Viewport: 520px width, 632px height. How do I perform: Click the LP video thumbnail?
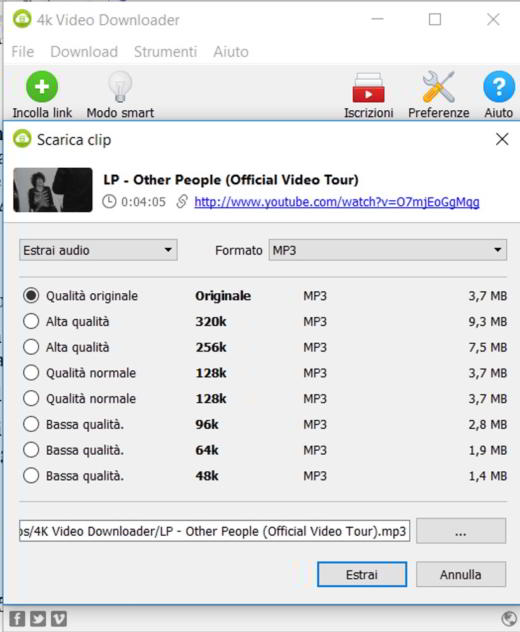click(x=53, y=190)
